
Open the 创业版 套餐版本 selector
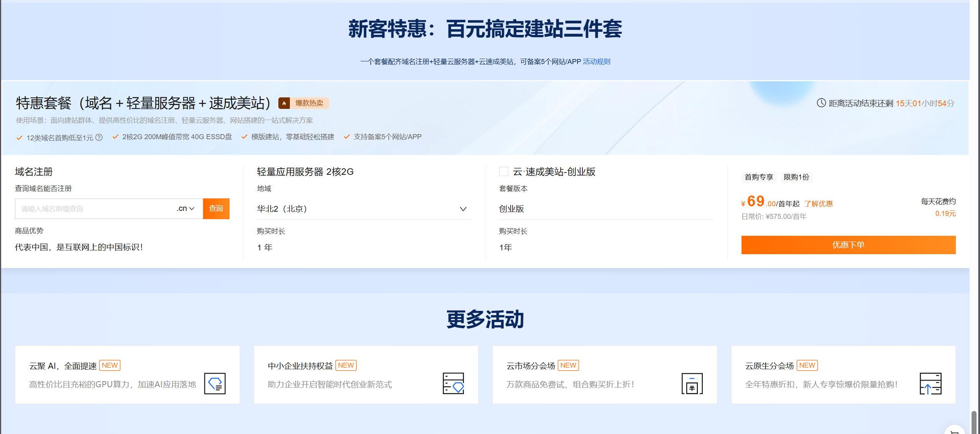click(606, 209)
